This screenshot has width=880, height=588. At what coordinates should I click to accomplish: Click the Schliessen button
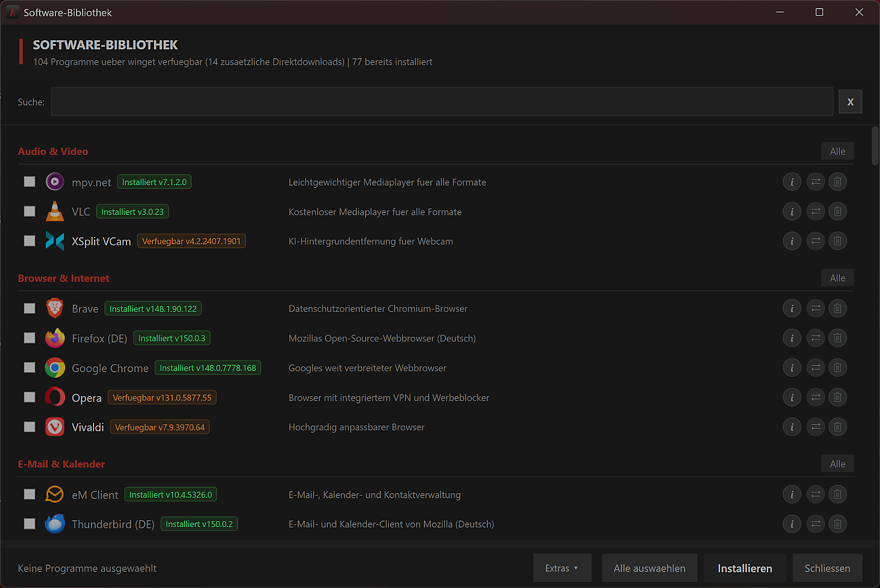pyautogui.click(x=827, y=568)
